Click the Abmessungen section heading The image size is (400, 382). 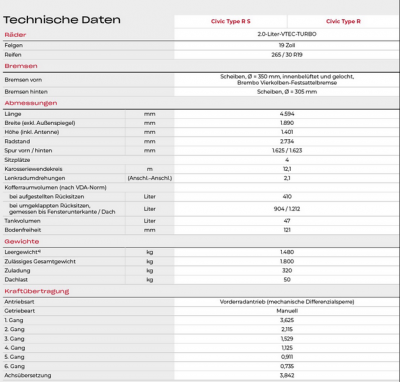(x=31, y=103)
